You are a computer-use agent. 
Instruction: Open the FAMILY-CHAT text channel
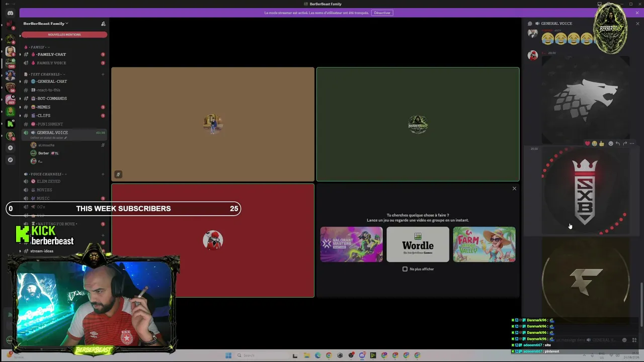pos(63,54)
